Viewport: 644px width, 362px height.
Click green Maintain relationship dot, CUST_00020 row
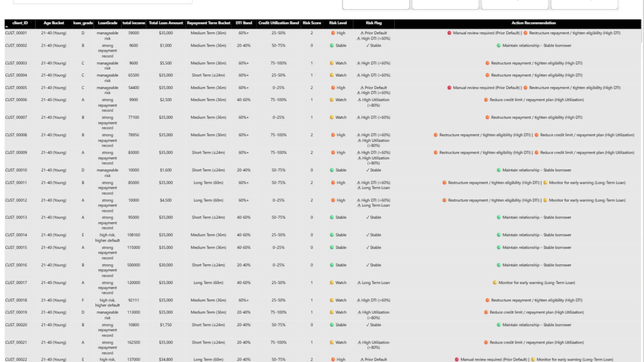click(x=499, y=325)
